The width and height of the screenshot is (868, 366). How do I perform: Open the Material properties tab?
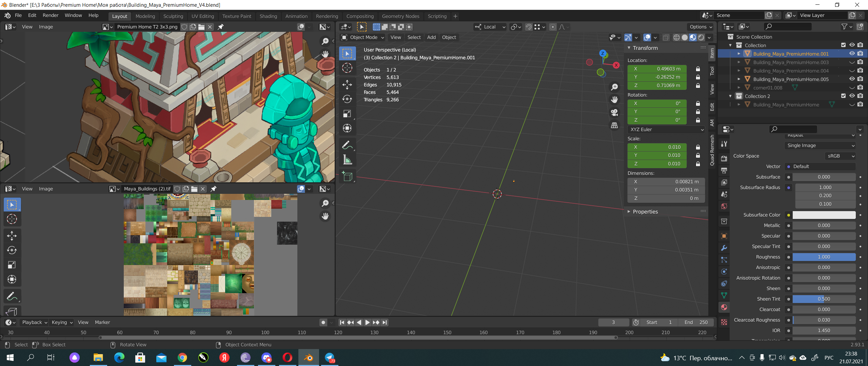pos(724,307)
